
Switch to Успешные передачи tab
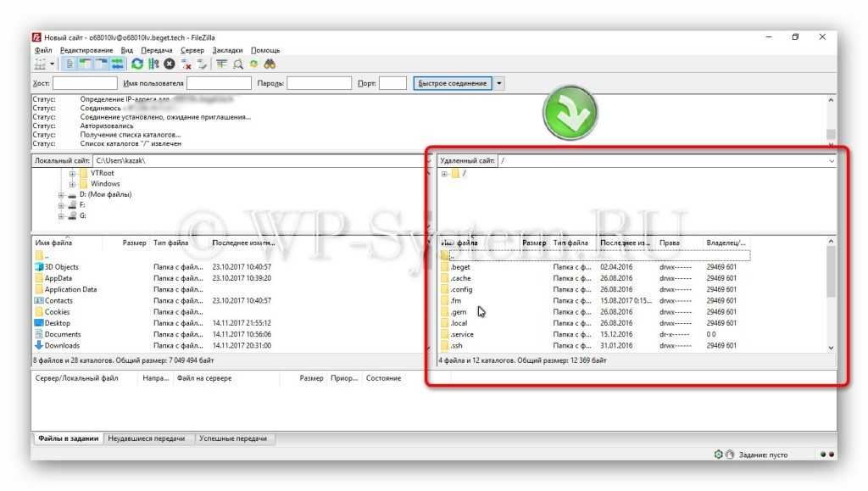point(233,438)
